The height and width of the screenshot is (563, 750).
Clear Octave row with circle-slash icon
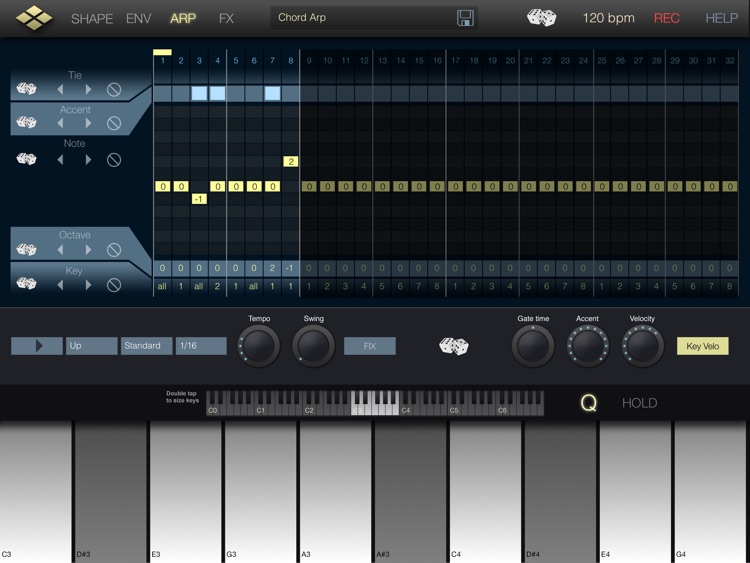[114, 250]
